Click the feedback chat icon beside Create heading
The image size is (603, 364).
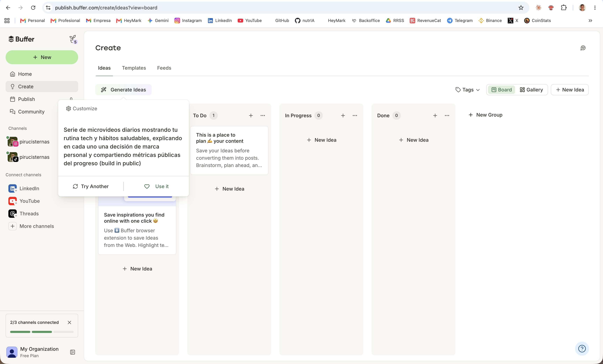[x=583, y=48]
